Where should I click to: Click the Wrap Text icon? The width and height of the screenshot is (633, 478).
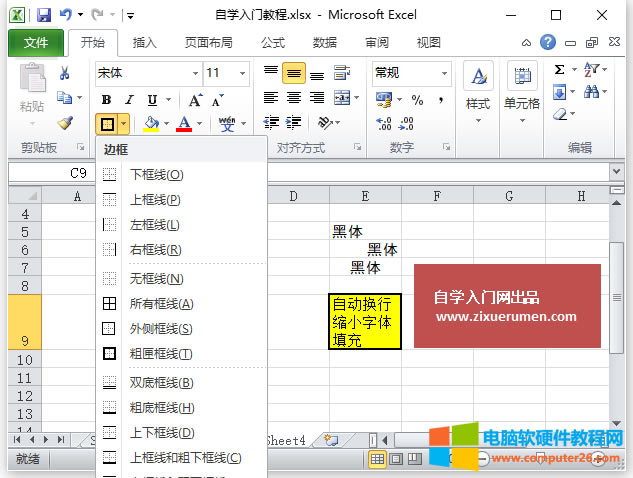342,73
